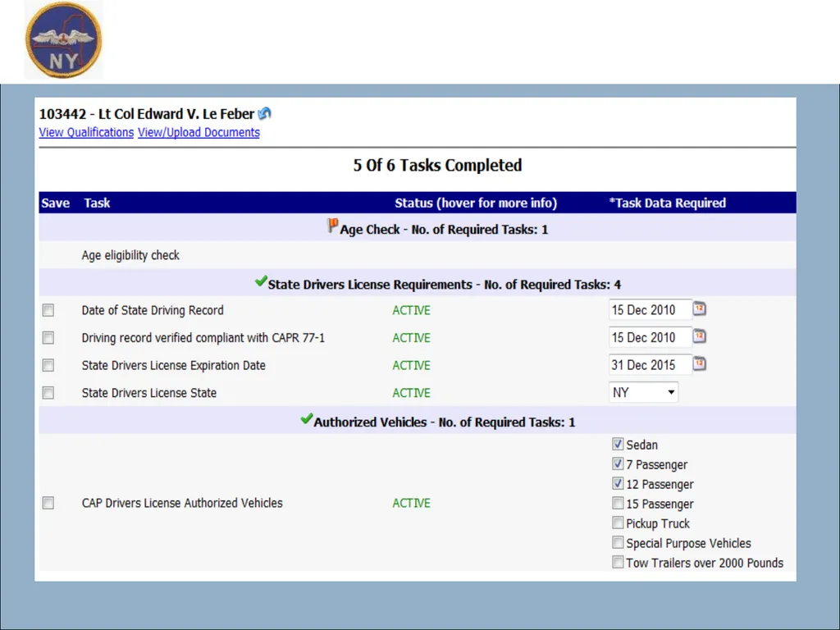This screenshot has width=840, height=630.
Task: Open the View Qualifications link
Action: [86, 132]
